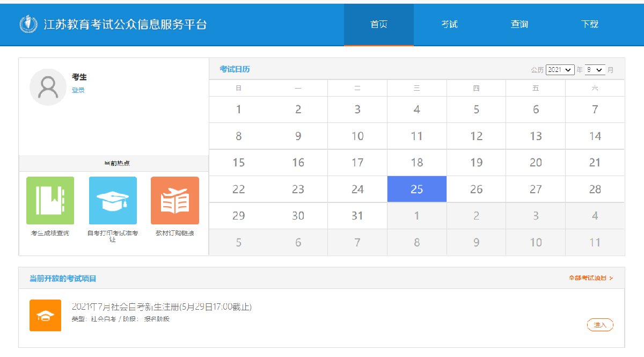Open the month selector dropdown
Viewport: 644px width, 357px height.
595,70
